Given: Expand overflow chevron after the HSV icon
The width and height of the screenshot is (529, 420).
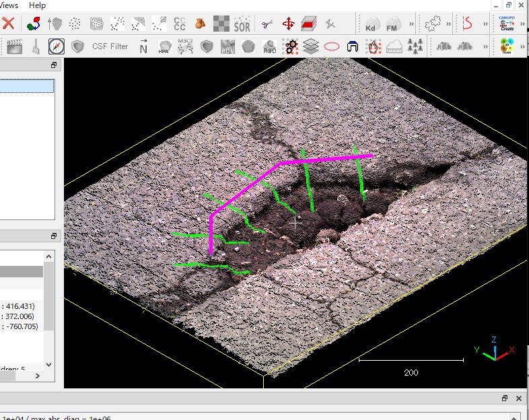Looking at the screenshot, I should 486,46.
